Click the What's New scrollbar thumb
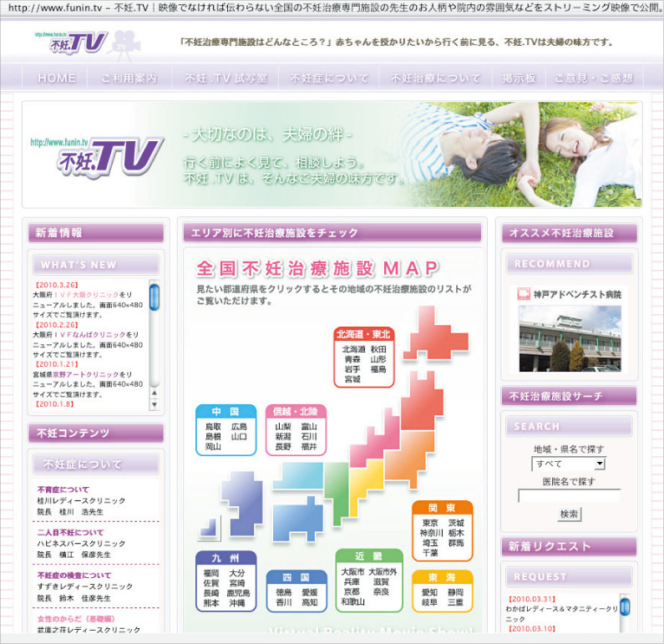 tap(155, 297)
